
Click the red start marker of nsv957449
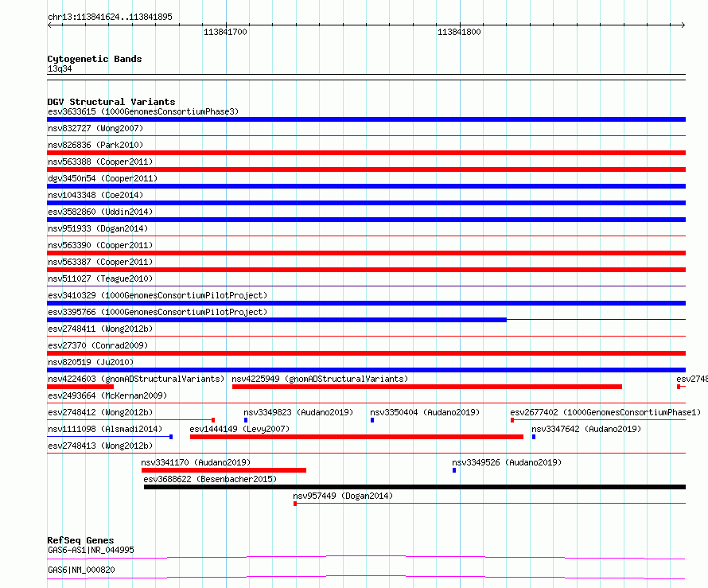click(x=295, y=504)
